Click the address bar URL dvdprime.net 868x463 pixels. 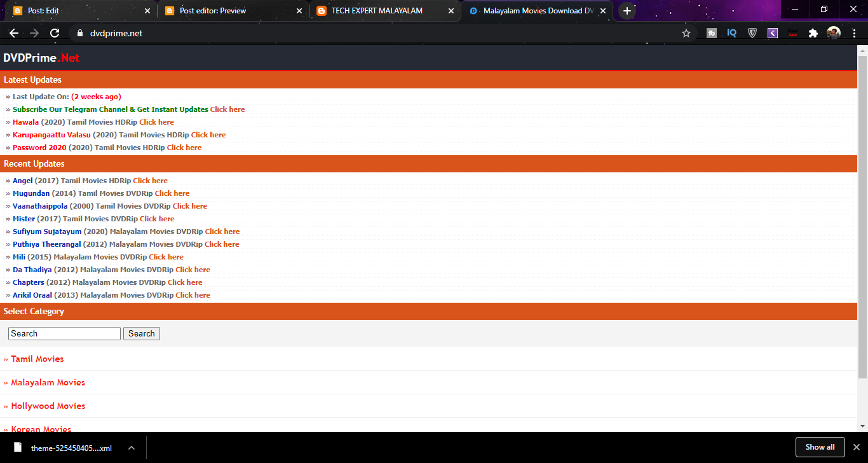pos(116,33)
